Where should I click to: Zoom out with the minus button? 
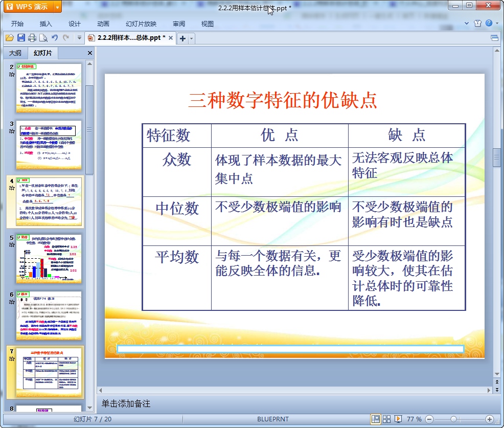click(429, 419)
